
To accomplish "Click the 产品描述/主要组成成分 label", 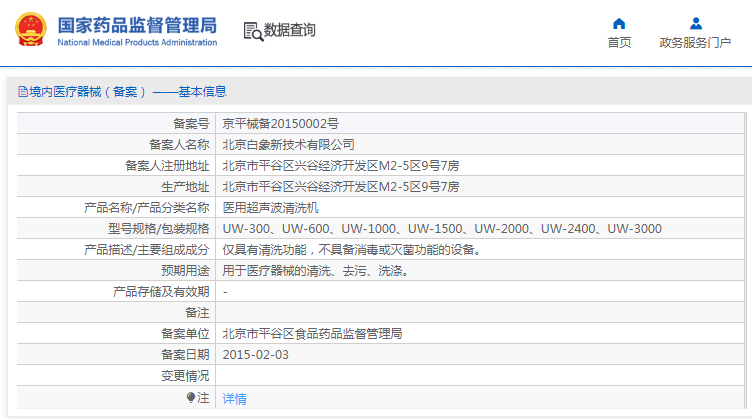I will 147,250.
